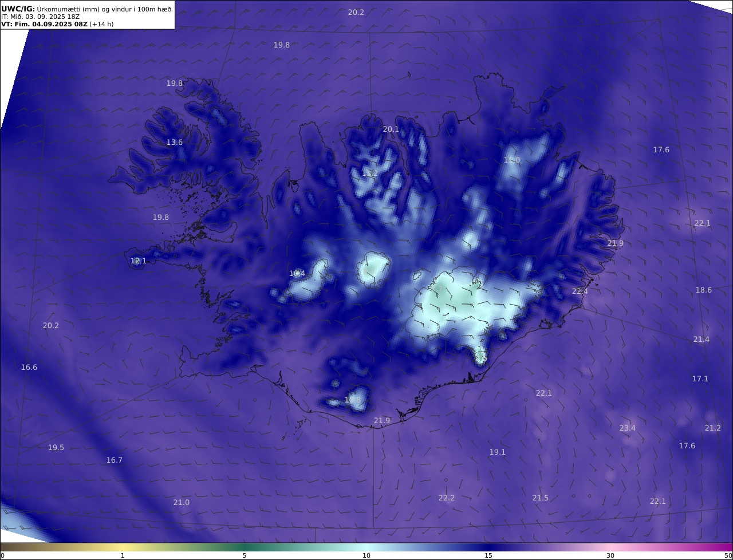Viewport: 733px width, 560px height.
Task: Click the 'IT: Mið. 03. 09. 2025 18Z' line
Action: (40, 17)
